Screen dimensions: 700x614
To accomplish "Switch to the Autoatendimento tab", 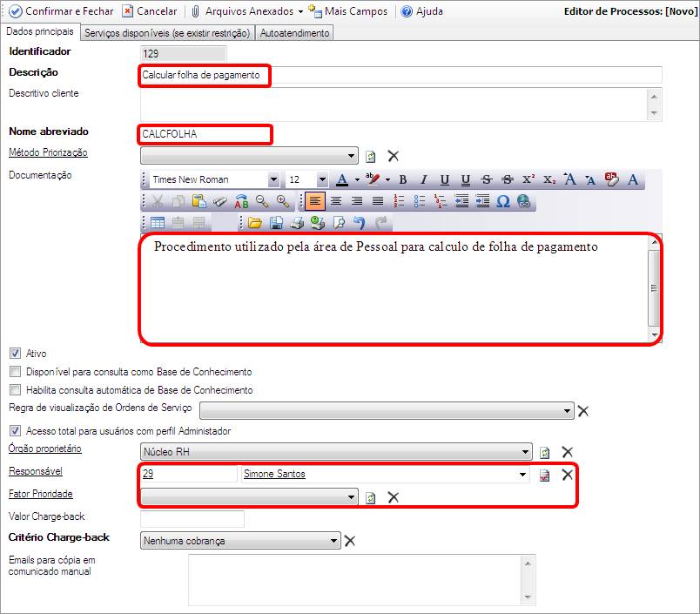I will pyautogui.click(x=294, y=33).
